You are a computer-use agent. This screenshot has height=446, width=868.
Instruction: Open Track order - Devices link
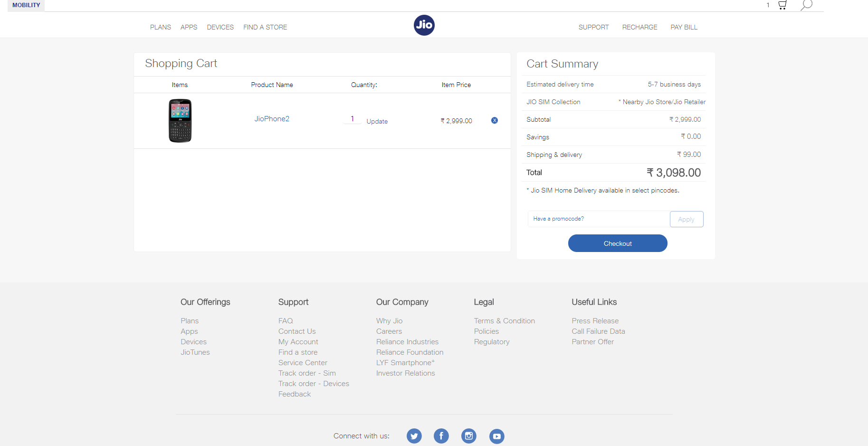point(314,384)
